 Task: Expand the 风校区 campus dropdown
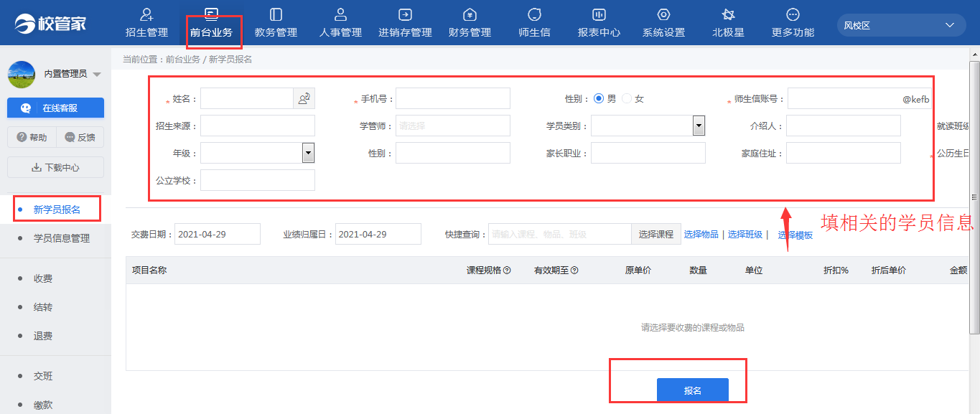pyautogui.click(x=901, y=25)
